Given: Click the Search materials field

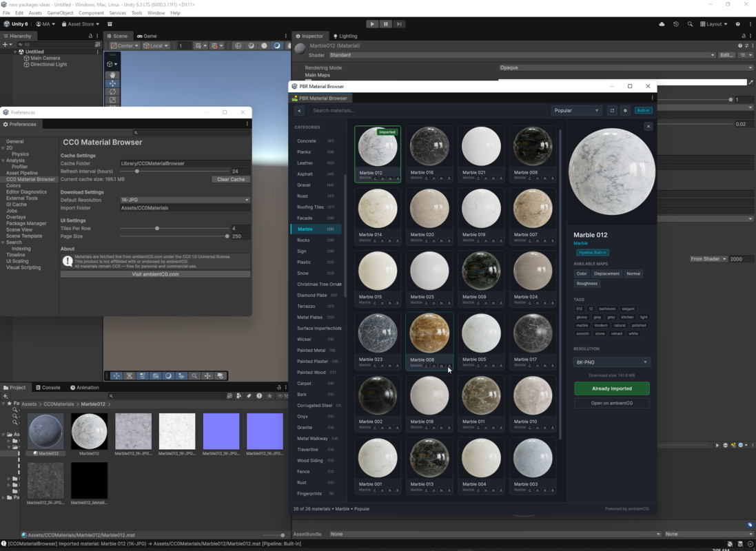Looking at the screenshot, I should pos(428,110).
